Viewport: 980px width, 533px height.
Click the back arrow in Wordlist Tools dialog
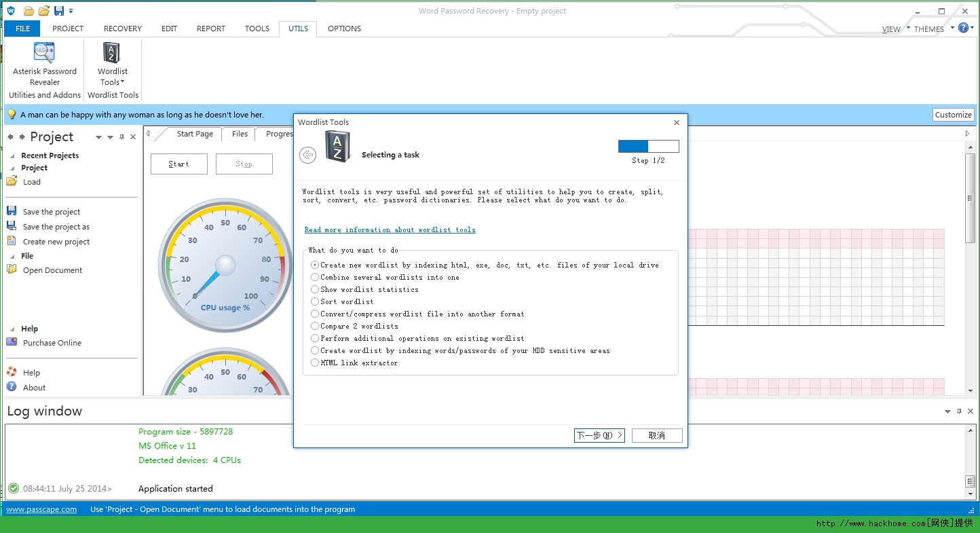click(x=307, y=155)
